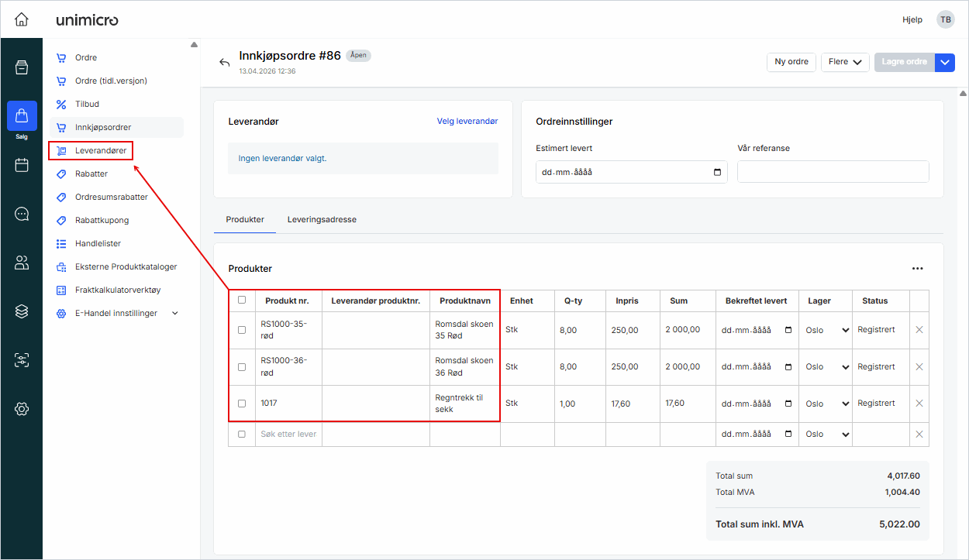Open the chat bubble icon in sidebar
The height and width of the screenshot is (560, 969).
click(22, 215)
